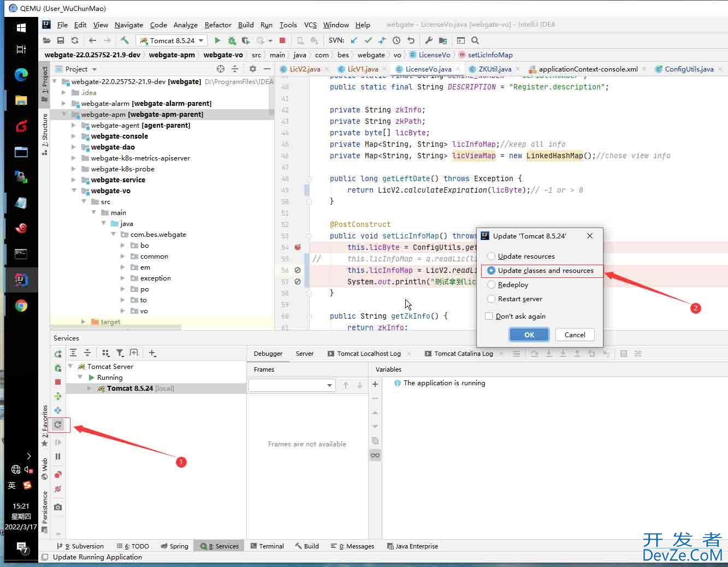Click the View Breakpoints red circles icon
This screenshot has height=567, width=728.
pos(58,475)
